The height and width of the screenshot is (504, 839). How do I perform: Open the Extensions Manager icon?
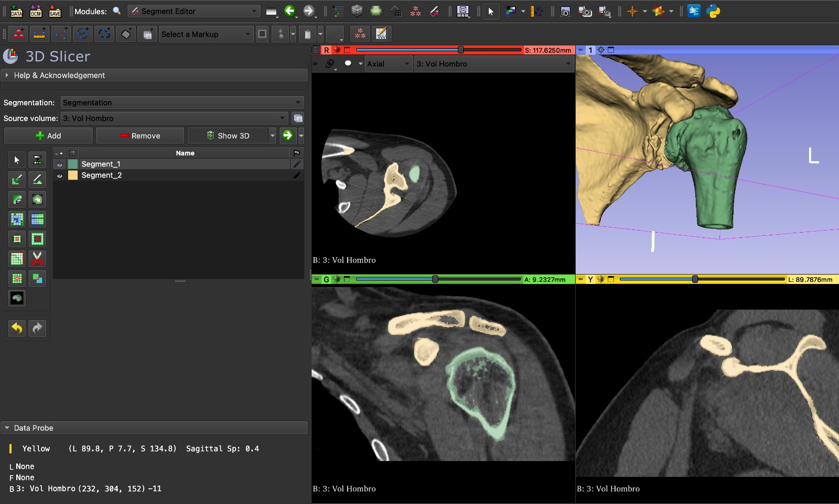[x=694, y=11]
